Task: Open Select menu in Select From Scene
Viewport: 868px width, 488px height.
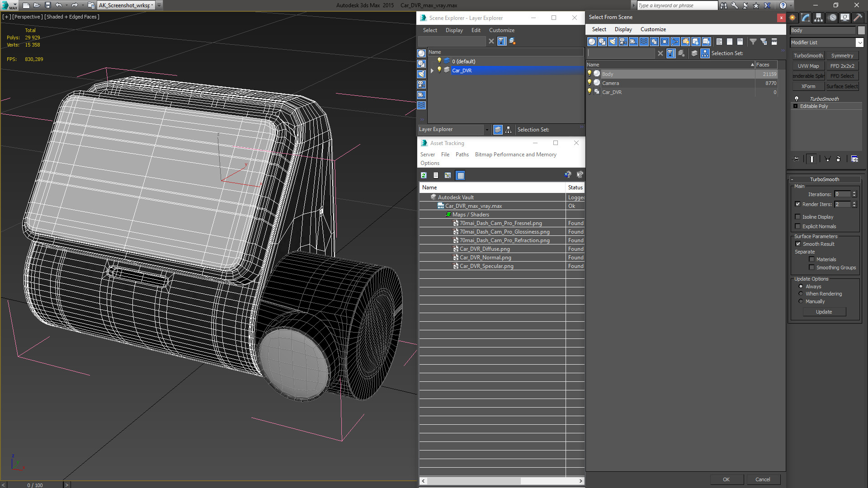Action: click(x=599, y=29)
